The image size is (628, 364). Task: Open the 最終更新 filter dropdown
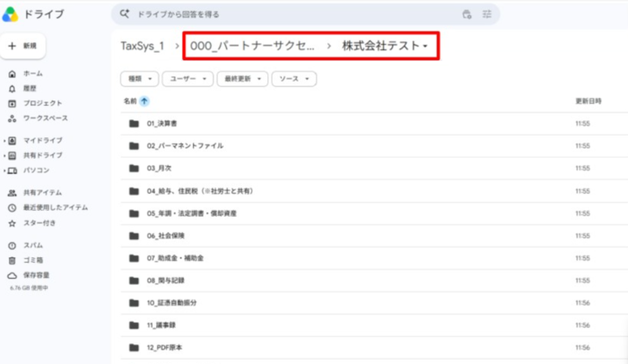pyautogui.click(x=242, y=79)
